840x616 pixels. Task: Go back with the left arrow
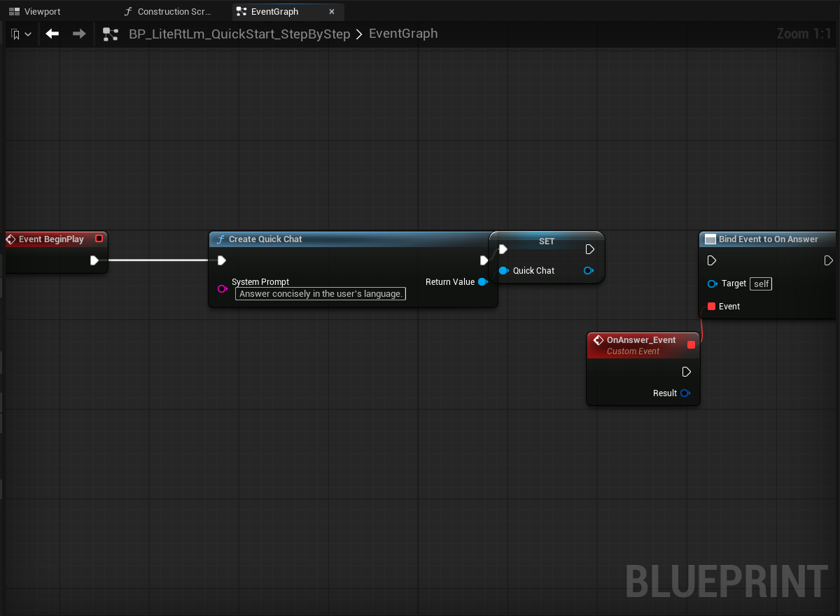(x=52, y=34)
